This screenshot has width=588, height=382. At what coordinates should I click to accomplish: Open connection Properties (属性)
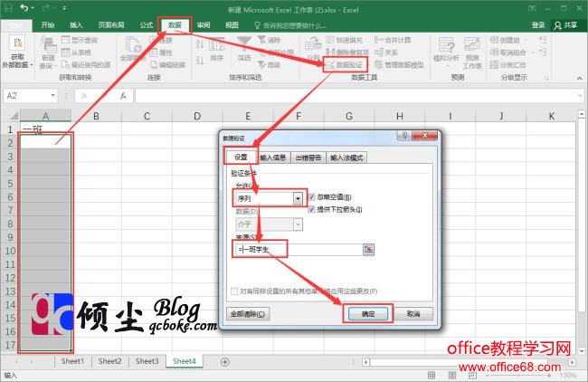tap(161, 53)
